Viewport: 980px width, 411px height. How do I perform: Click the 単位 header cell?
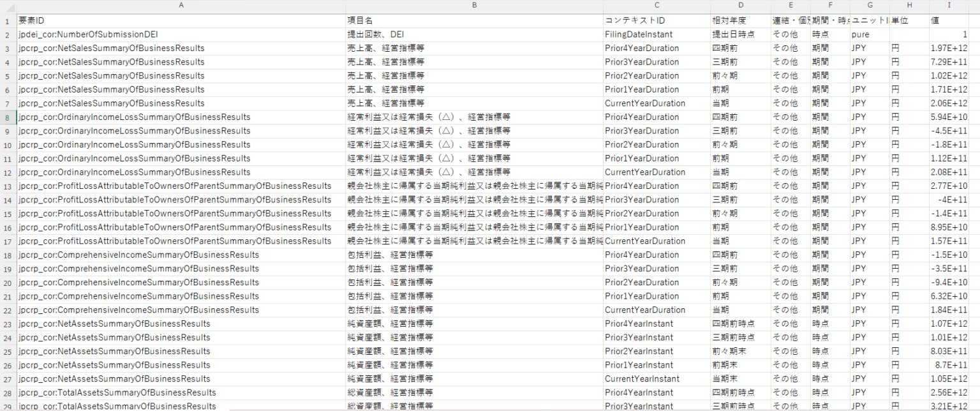click(x=909, y=21)
